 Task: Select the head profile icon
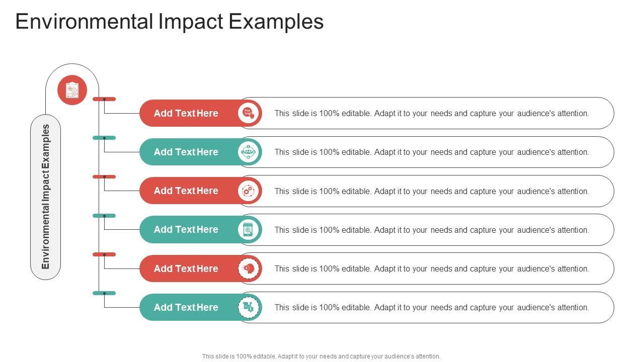coord(248,268)
